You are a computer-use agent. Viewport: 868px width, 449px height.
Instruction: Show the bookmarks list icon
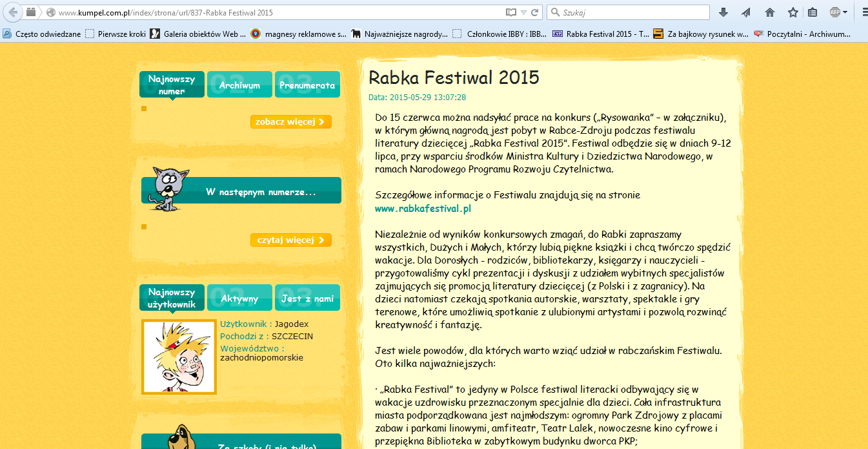tap(812, 12)
